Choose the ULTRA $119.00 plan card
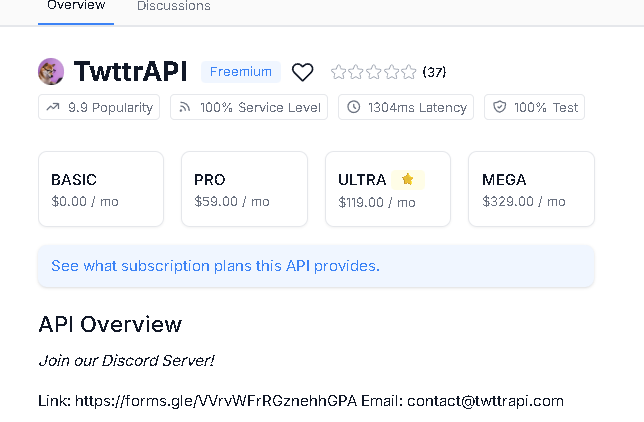Viewport: 644px width, 422px height. tap(387, 189)
